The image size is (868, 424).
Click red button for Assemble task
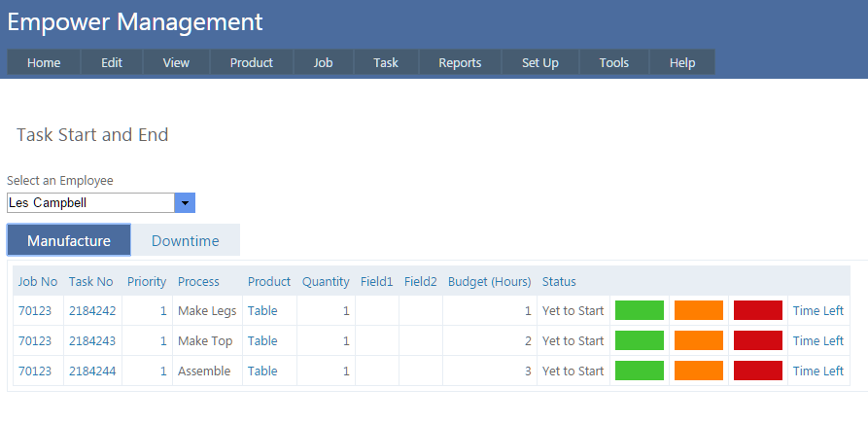757,371
